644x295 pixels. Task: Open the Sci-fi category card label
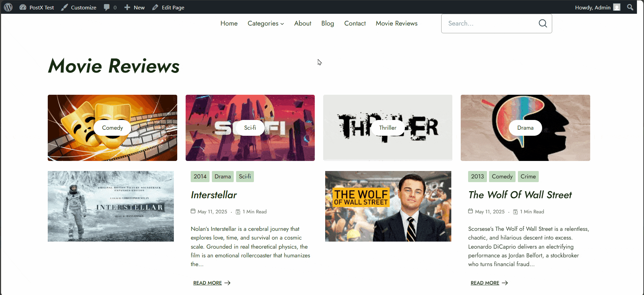[250, 128]
